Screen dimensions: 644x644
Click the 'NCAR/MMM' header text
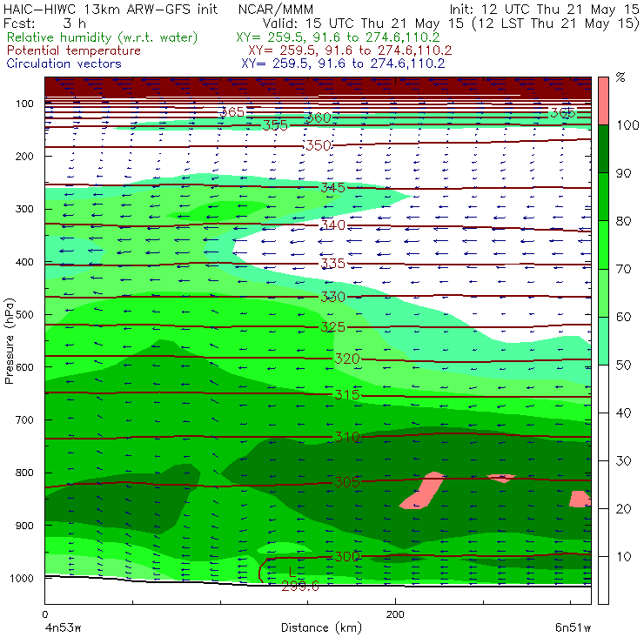[x=276, y=10]
